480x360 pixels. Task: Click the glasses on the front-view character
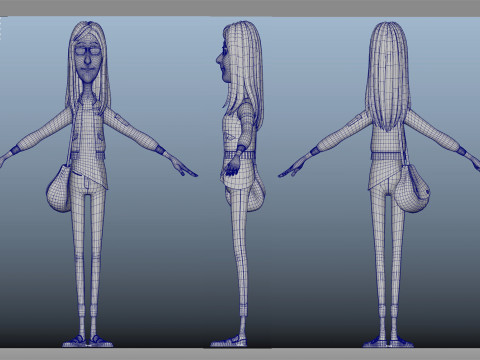click(x=87, y=51)
